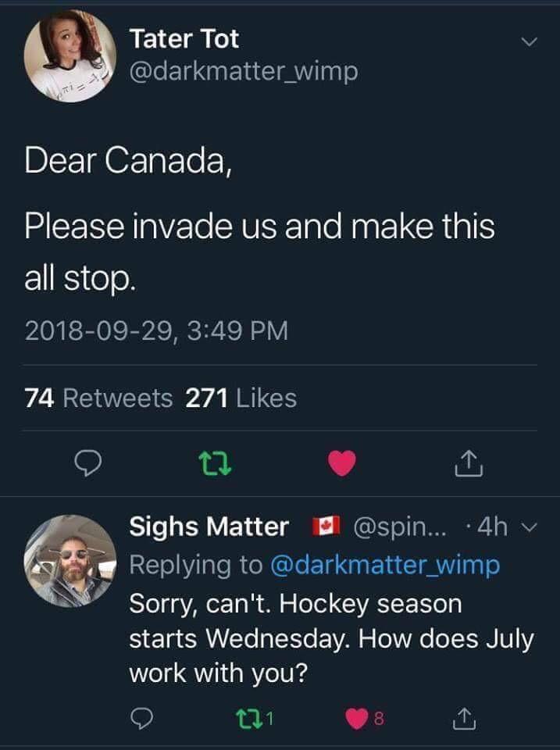Unlike the Sighs Matter reply

[x=352, y=716]
